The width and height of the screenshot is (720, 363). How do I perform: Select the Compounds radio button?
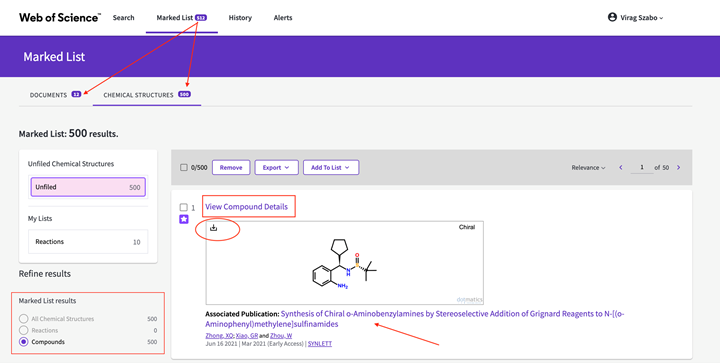23,342
